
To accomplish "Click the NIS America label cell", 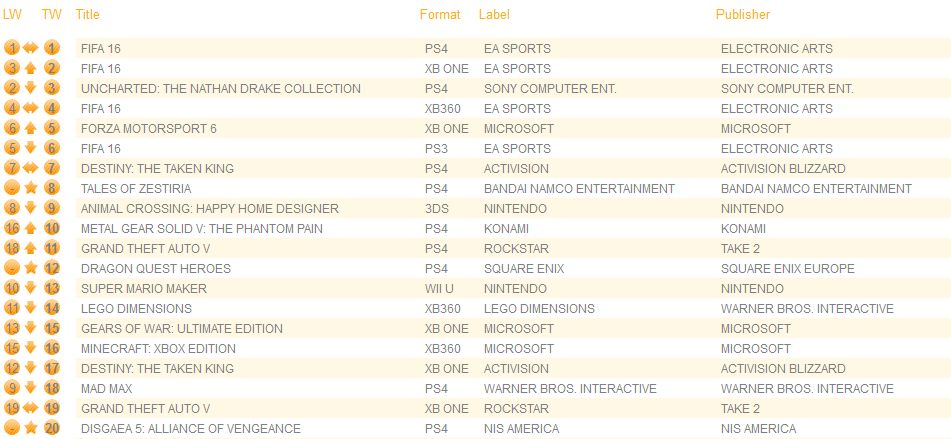I will [x=522, y=429].
